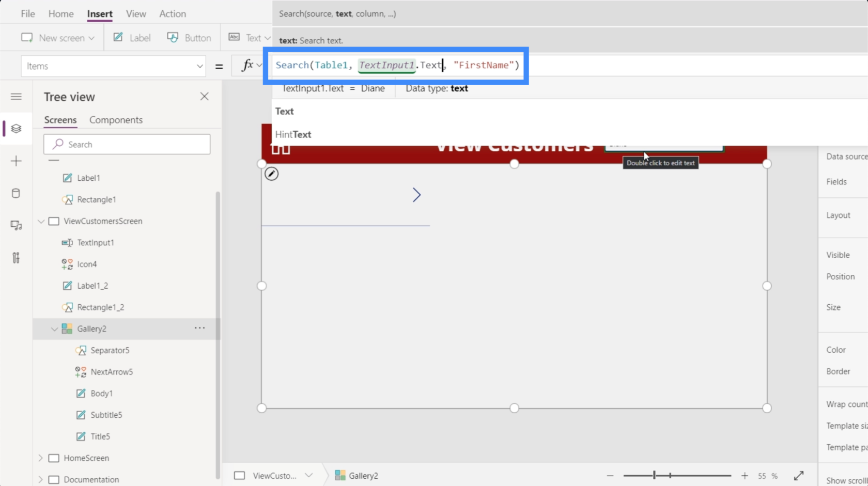The image size is (868, 486).
Task: Choose the HintText autocomplete suggestion
Action: tap(293, 134)
